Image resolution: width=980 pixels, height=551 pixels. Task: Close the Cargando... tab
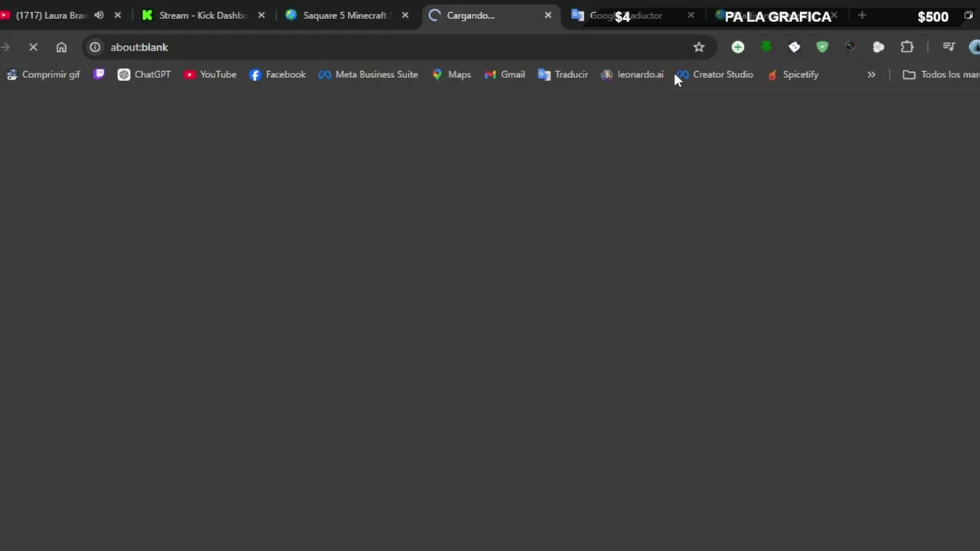[548, 15]
